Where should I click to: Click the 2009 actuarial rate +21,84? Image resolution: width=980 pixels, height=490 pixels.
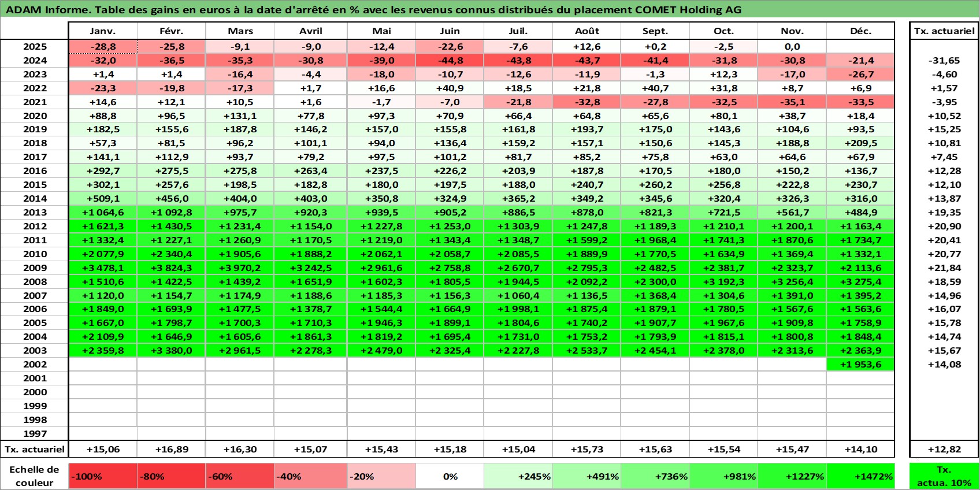pos(944,268)
